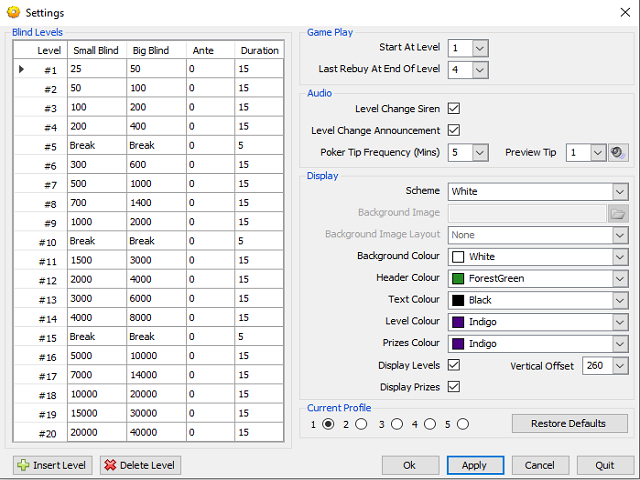Click small blind Break cell in level #10
Viewport: 640px width, 480px height.
97,241
